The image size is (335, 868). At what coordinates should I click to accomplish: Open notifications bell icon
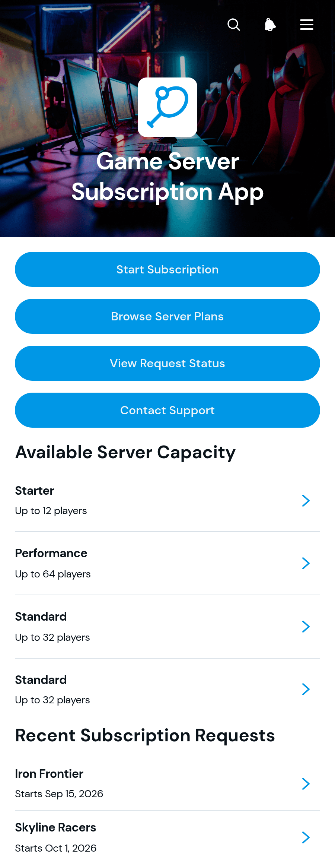[270, 25]
